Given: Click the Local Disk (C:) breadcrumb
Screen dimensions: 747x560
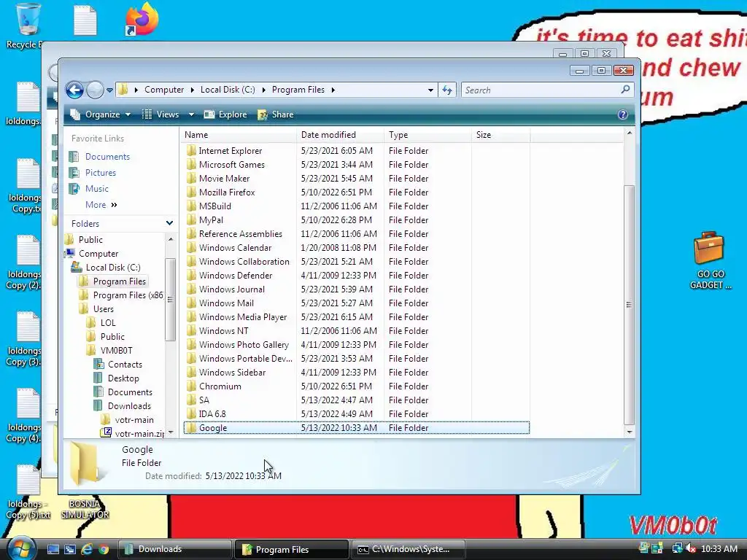Looking at the screenshot, I should (228, 90).
